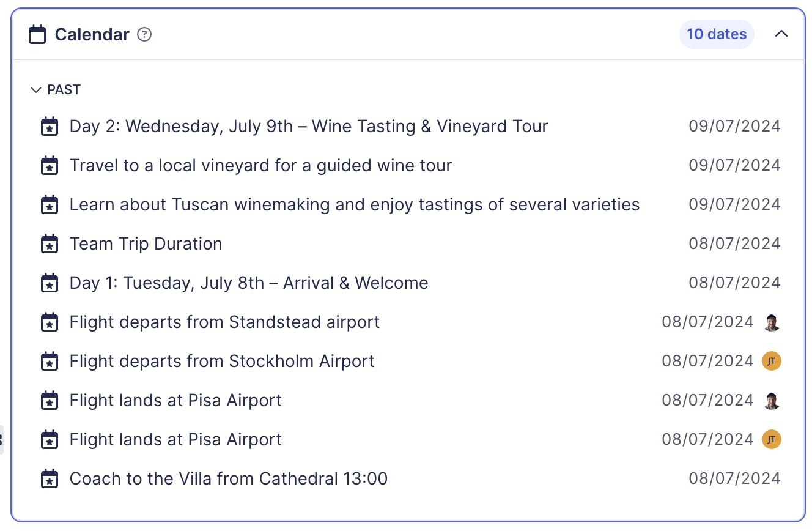The height and width of the screenshot is (531, 812).
Task: Click the 10 dates badge
Action: point(716,34)
